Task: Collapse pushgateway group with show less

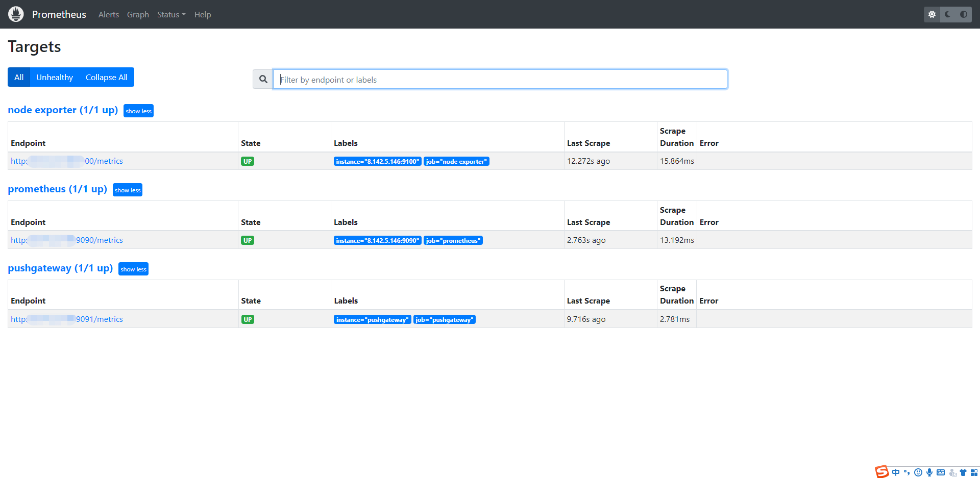Action: tap(133, 269)
